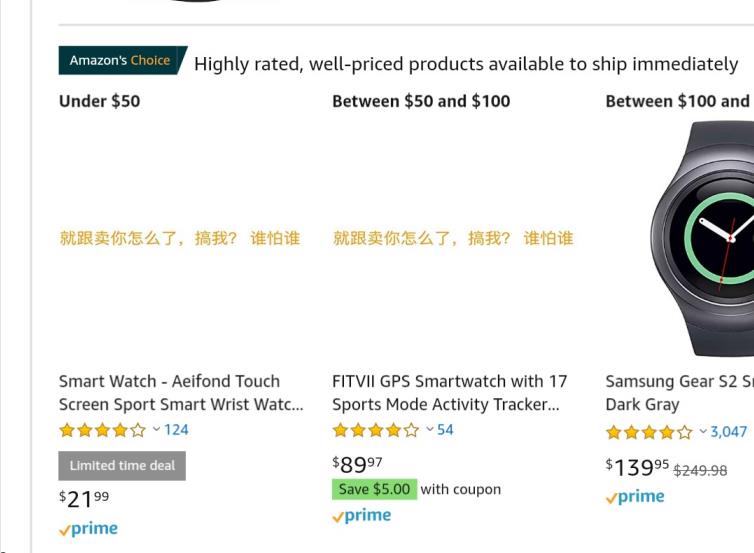Expand rating popover arrow beside 54 reviews
This screenshot has width=754, height=553.
click(x=430, y=430)
